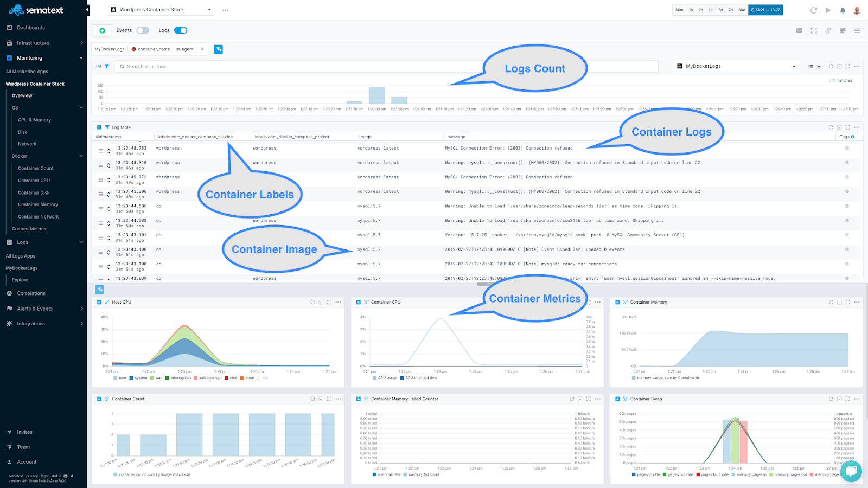Open the Invites link in sidebar
The image size is (868, 488).
pyautogui.click(x=24, y=432)
